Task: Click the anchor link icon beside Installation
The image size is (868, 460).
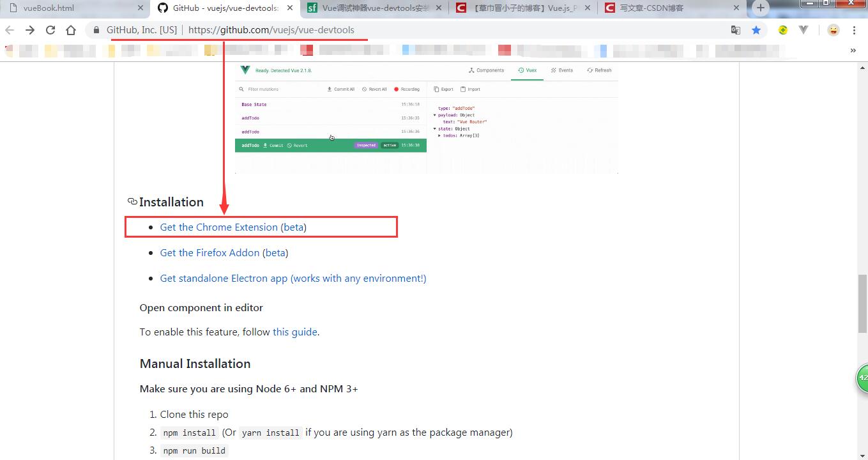Action: click(x=132, y=201)
